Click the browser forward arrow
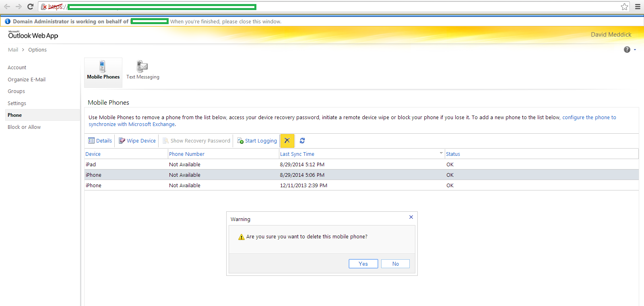This screenshot has height=306, width=644. click(x=19, y=6)
